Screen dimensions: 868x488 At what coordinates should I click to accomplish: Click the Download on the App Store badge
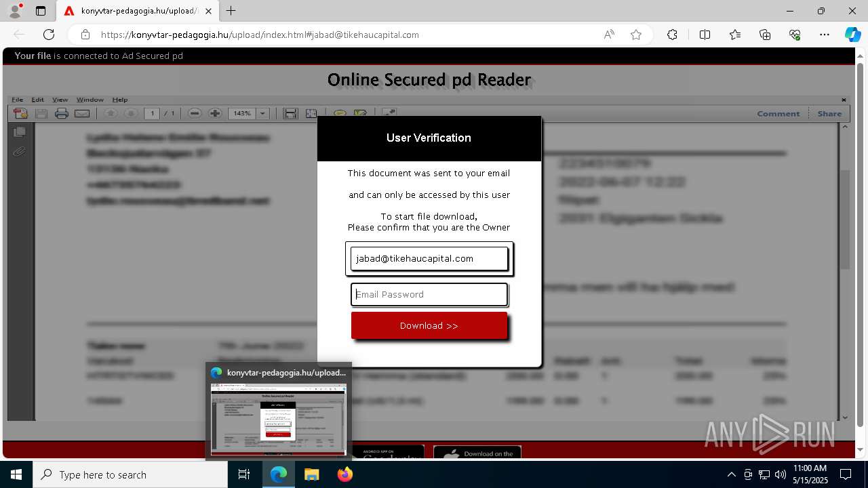click(477, 452)
